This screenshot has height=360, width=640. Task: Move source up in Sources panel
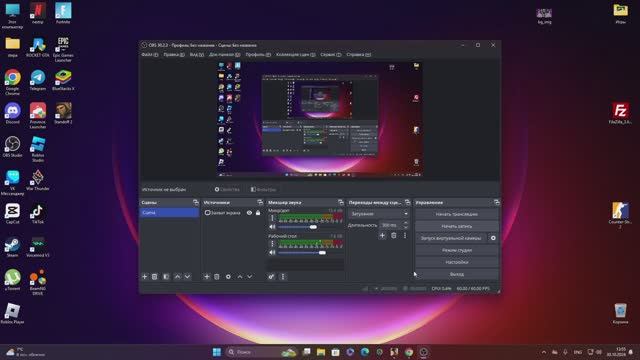pyautogui.click(x=240, y=277)
